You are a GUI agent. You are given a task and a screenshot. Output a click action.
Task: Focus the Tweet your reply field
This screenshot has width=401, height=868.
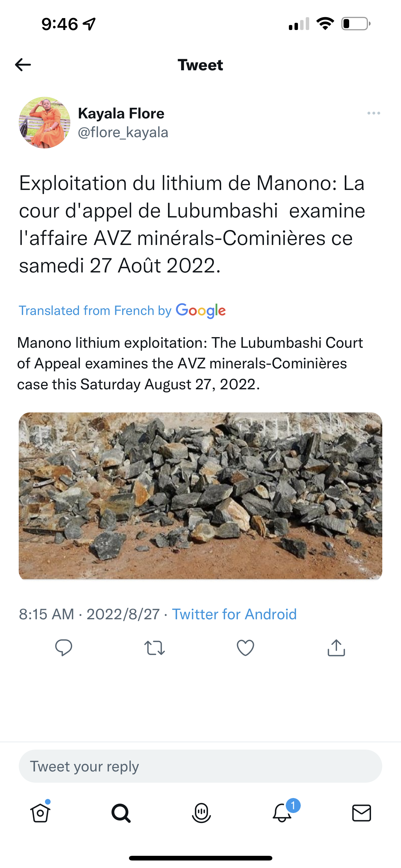click(x=200, y=766)
